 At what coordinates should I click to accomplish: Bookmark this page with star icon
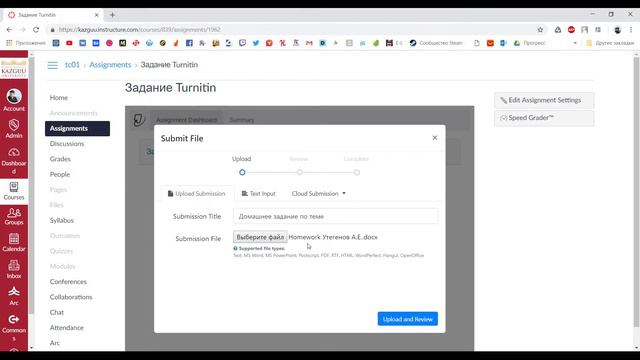point(540,30)
